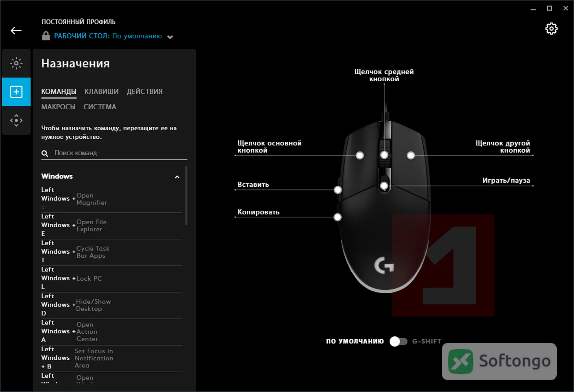Select the Lock PC command
Image resolution: width=574 pixels, height=392 pixels.
tap(112, 279)
